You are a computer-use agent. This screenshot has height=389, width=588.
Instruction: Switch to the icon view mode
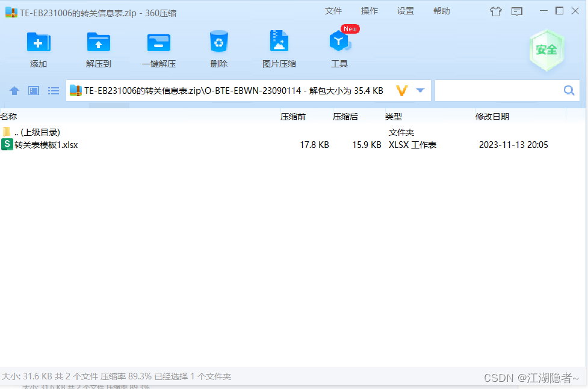pyautogui.click(x=34, y=91)
